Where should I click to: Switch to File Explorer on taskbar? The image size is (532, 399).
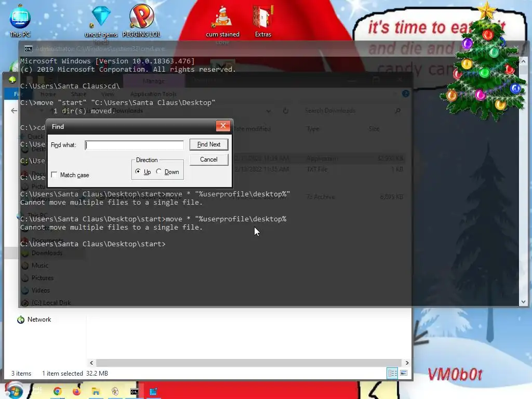(96, 392)
